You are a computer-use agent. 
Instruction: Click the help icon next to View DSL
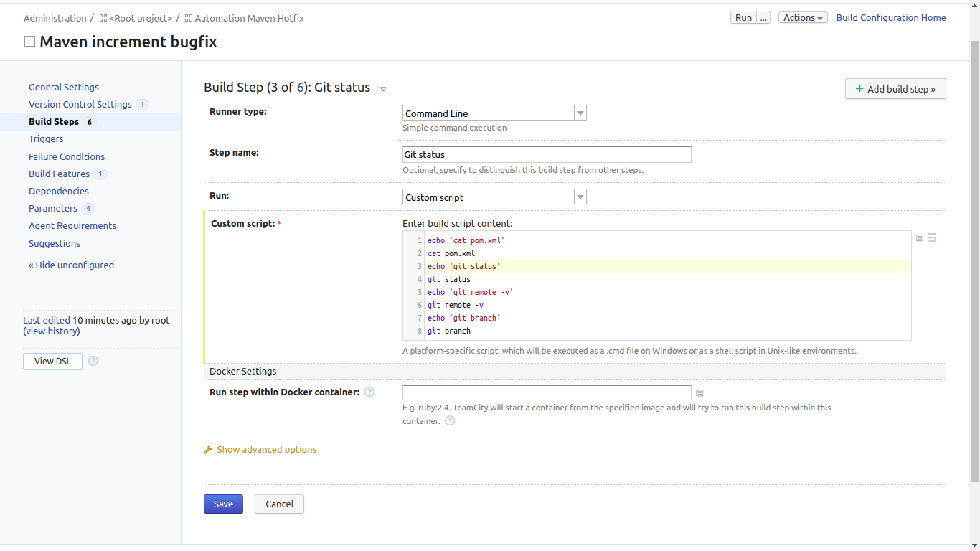pos(93,361)
